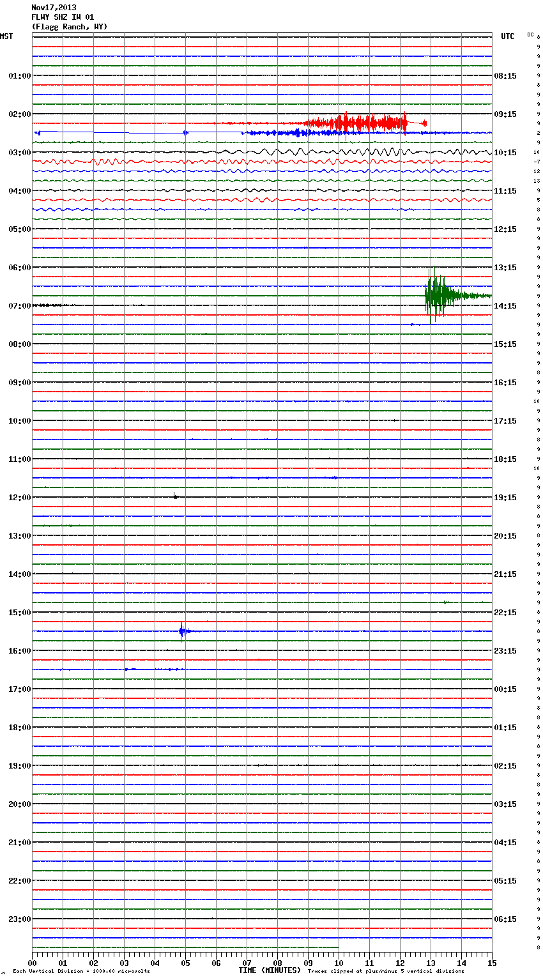Screen dimensions: 543x980
Task: Click the "DC" column header
Action: click(x=530, y=34)
